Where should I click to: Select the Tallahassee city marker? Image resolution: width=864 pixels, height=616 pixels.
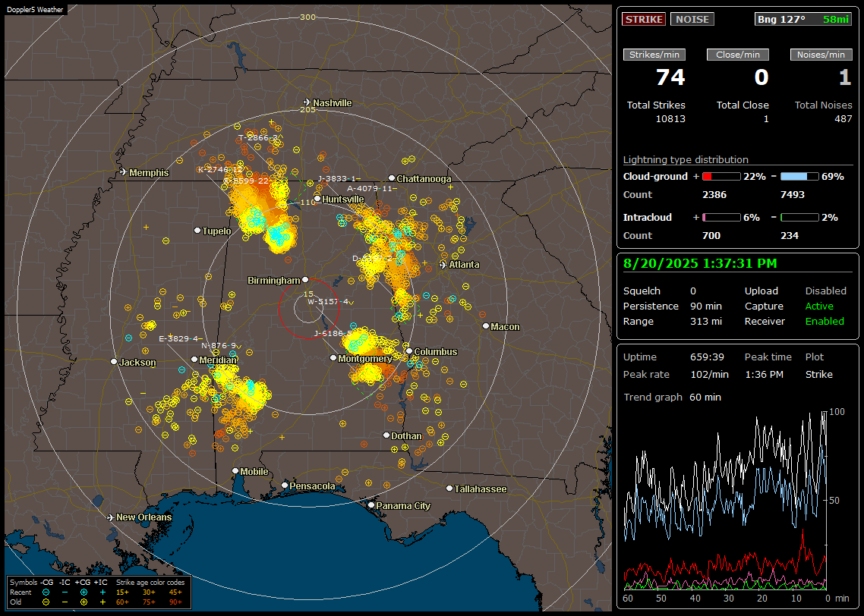(449, 489)
